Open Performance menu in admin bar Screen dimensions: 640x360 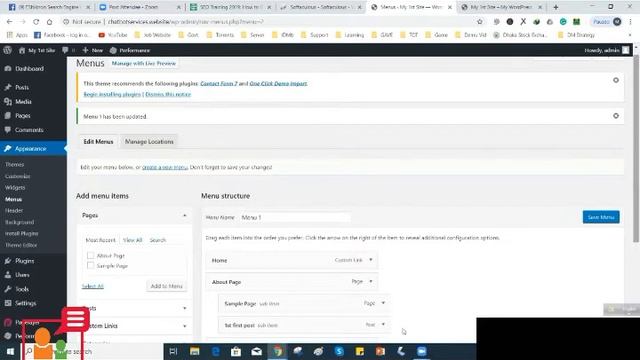(130, 50)
